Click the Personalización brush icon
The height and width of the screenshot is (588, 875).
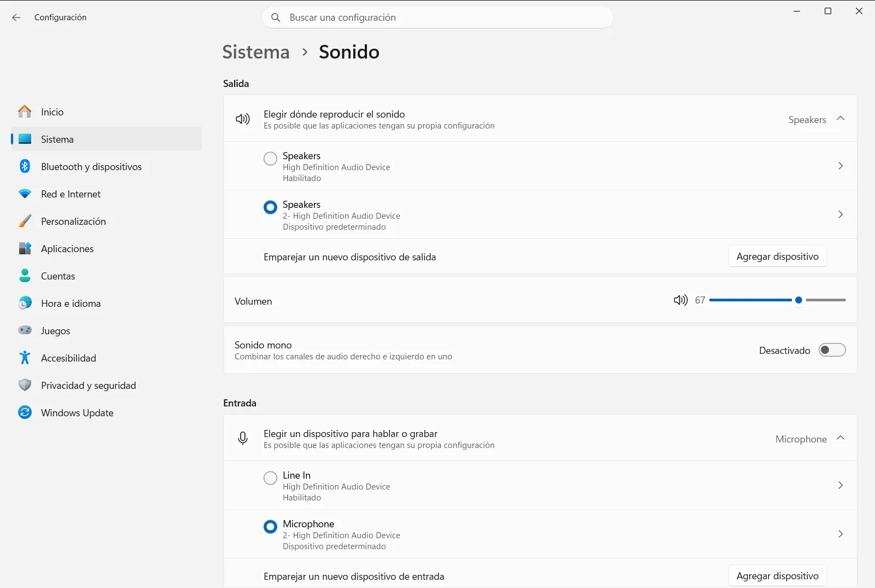(25, 221)
